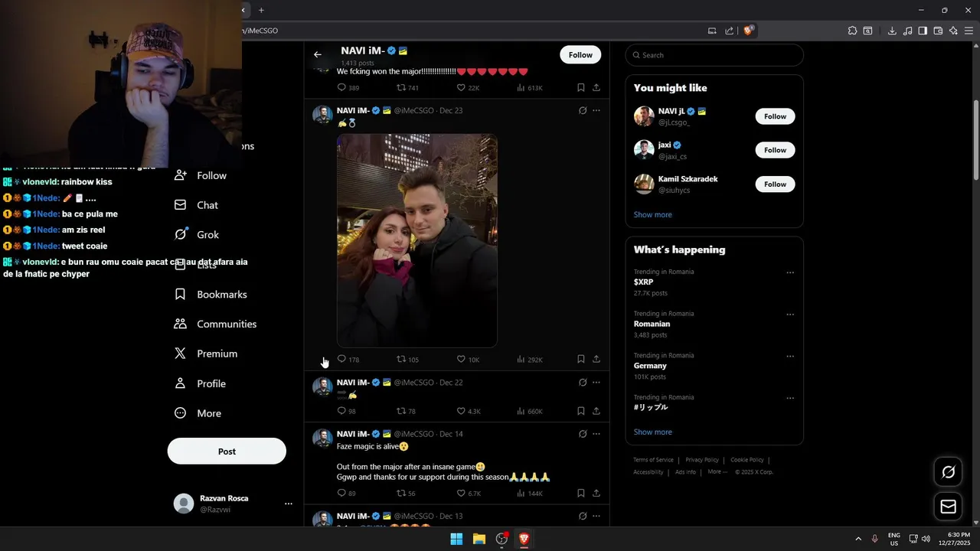Open Brave Wallet icon in toolbar
Image resolution: width=980 pixels, height=551 pixels.
938,31
